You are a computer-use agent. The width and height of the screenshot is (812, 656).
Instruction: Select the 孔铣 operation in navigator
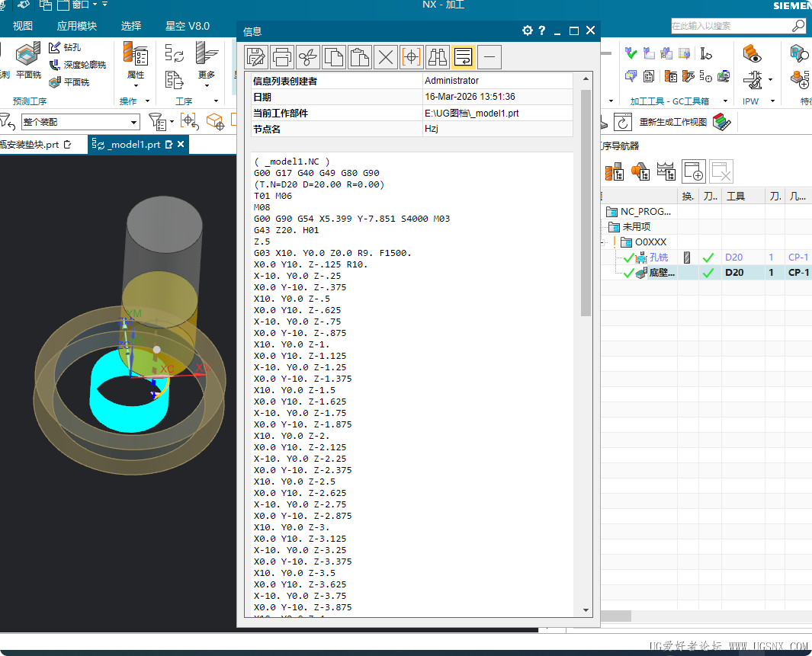[x=658, y=258]
